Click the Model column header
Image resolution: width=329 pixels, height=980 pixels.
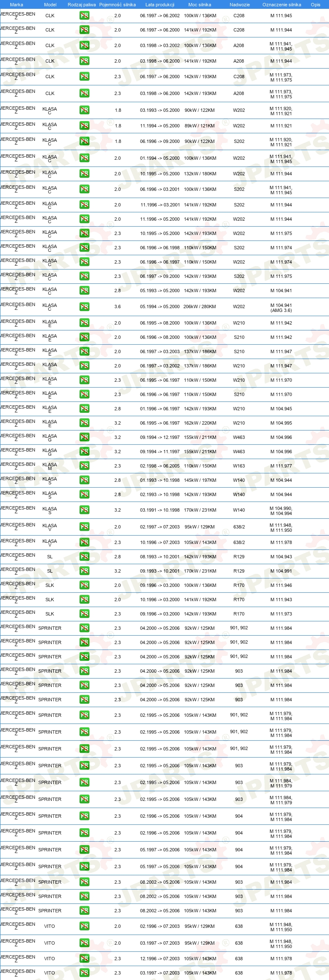click(x=50, y=5)
